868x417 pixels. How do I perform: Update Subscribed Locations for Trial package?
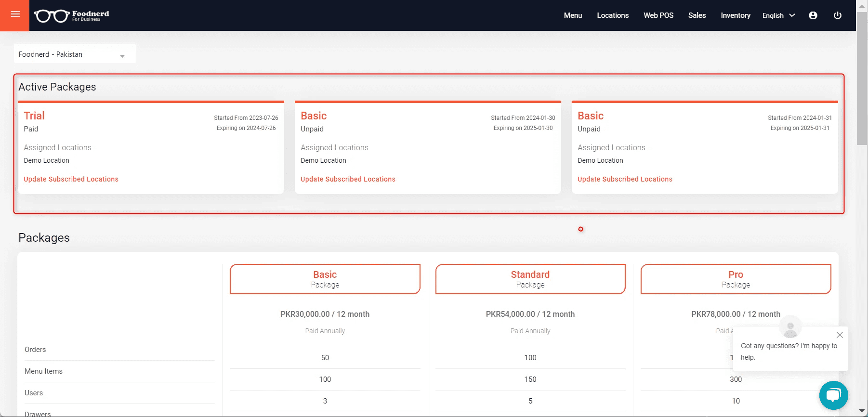(71, 179)
